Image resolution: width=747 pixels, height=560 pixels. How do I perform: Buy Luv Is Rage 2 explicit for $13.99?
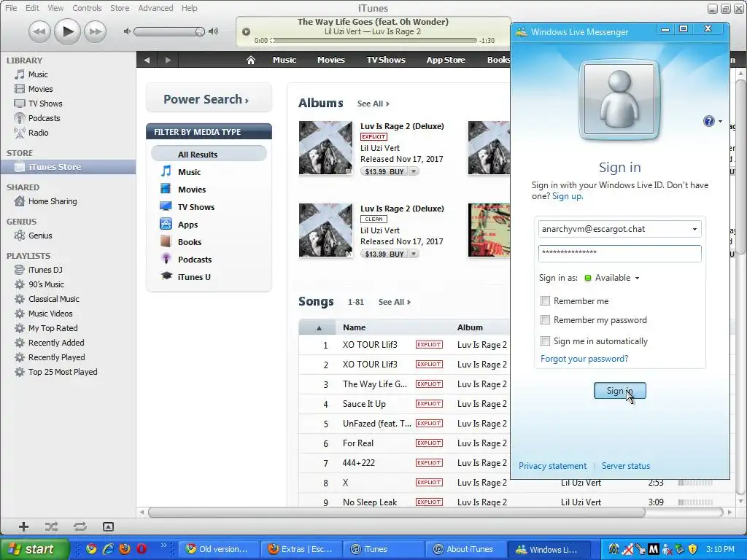tap(384, 172)
